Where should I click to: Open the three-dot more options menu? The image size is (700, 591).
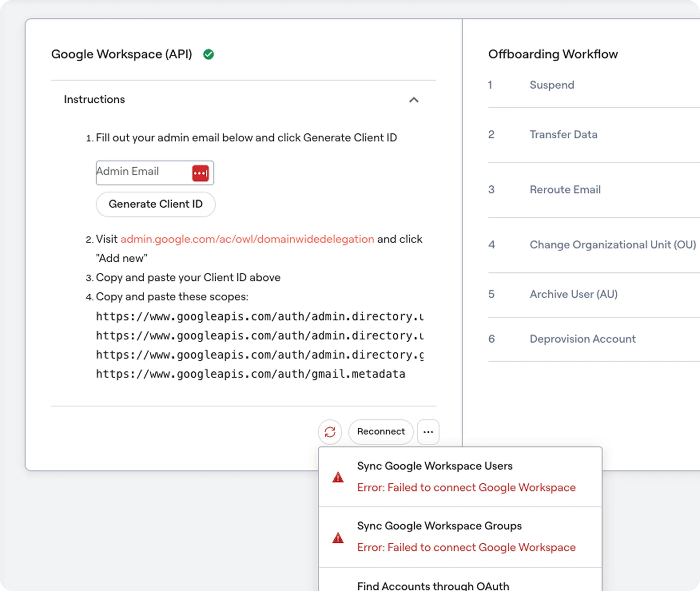tap(428, 432)
